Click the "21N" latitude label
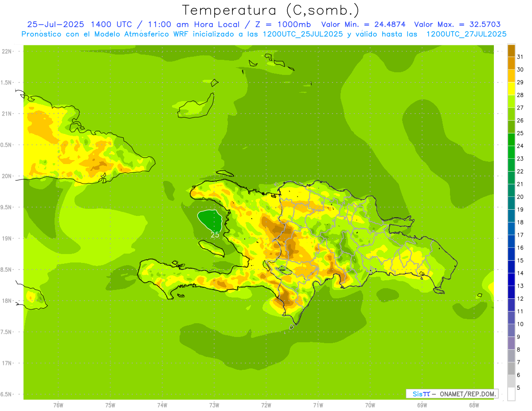This screenshot has width=532, height=411. coord(7,114)
